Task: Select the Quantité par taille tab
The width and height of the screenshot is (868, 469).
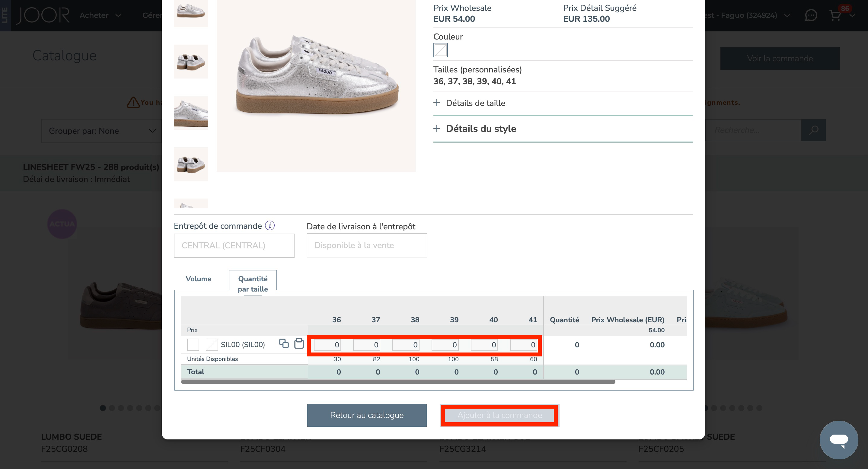Action: coord(253,283)
